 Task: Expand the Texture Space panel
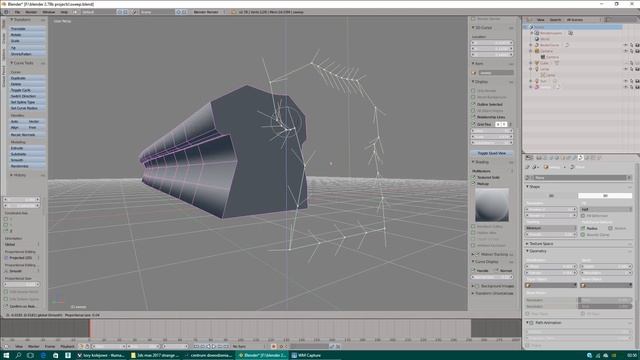540,244
